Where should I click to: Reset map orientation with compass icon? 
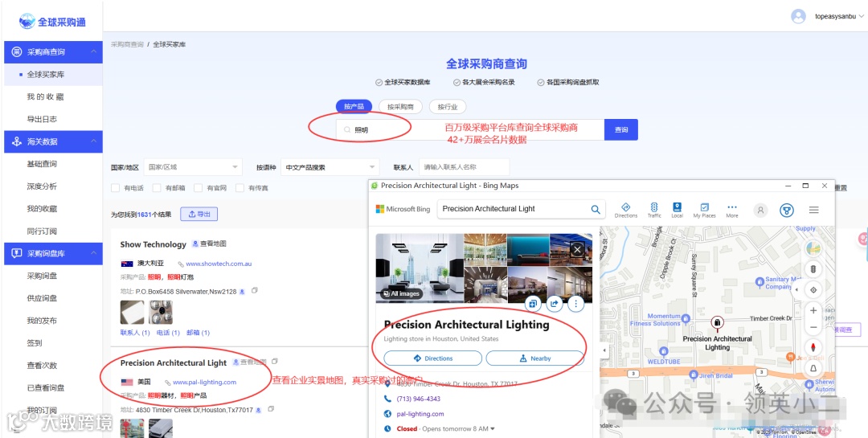tap(813, 348)
